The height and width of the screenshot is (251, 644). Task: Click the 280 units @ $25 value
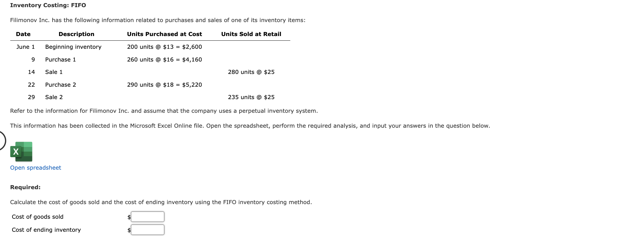click(251, 72)
